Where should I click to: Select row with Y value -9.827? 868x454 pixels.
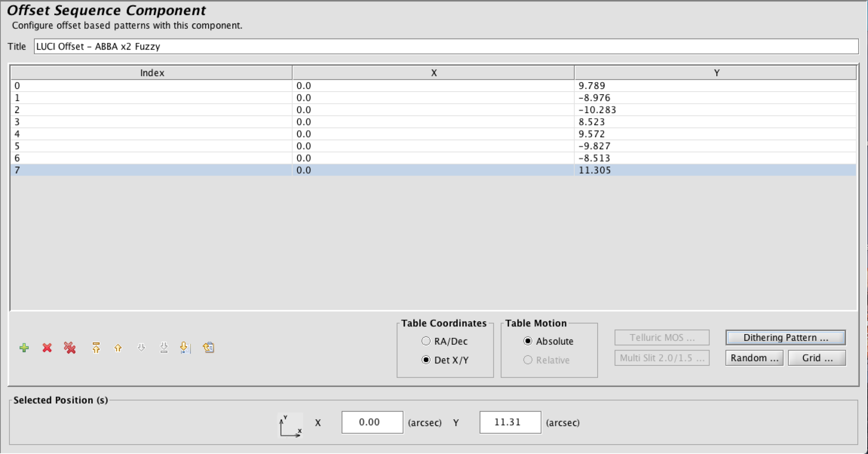point(433,146)
